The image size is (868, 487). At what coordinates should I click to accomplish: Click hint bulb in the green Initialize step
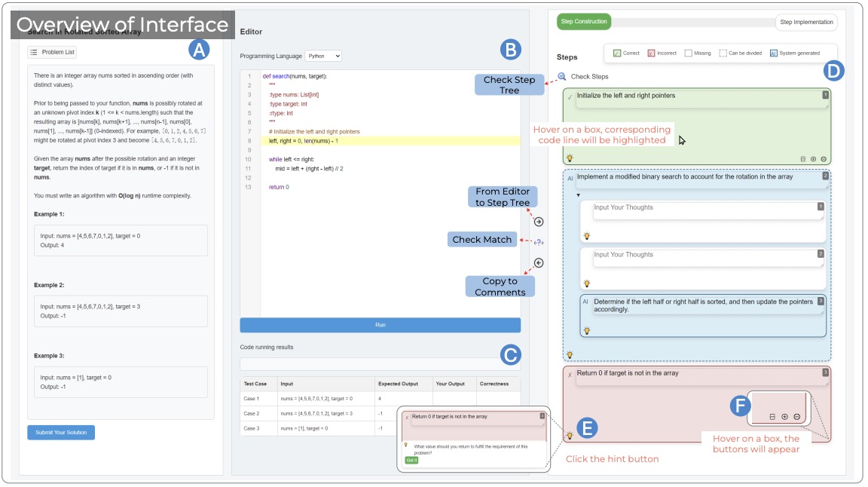click(570, 158)
